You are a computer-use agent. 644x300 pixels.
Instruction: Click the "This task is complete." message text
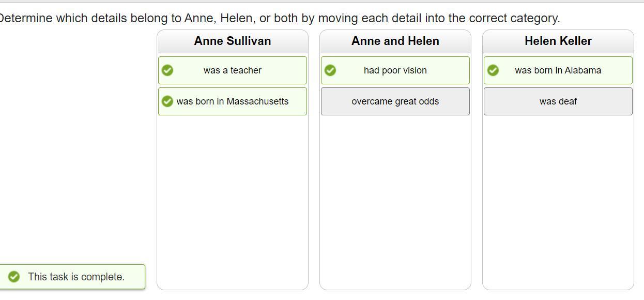[76, 277]
